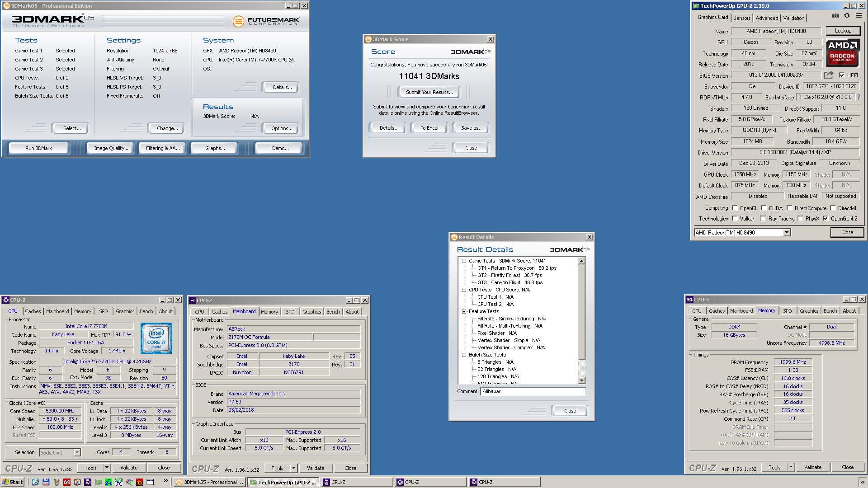Click the Comment field containing Alibabar
This screenshot has width=868, height=488.
coord(533,392)
